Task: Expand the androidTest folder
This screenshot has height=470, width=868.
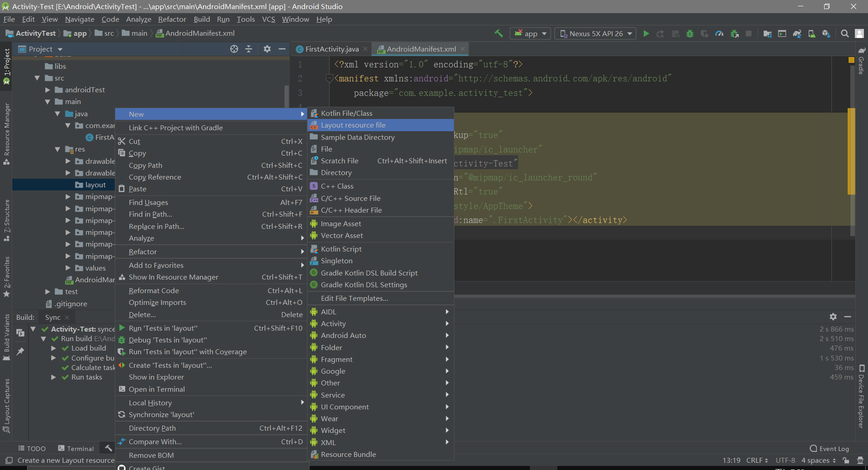Action: click(x=47, y=90)
